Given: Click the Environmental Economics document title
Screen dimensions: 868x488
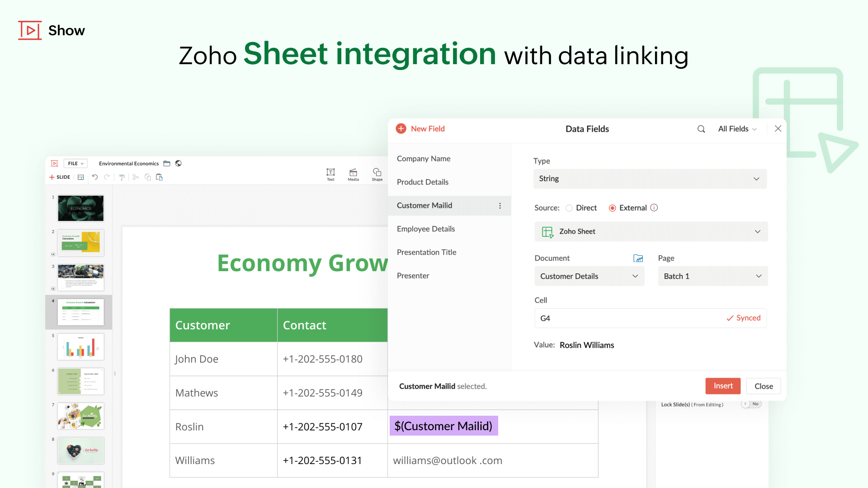Looking at the screenshot, I should click(x=129, y=164).
